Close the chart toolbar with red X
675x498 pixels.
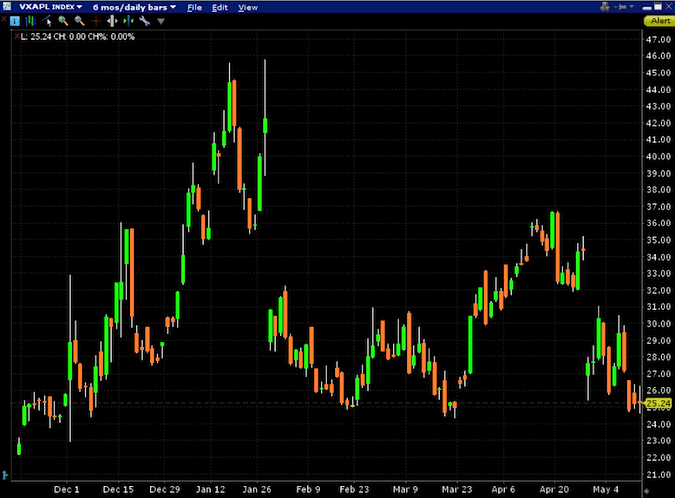click(x=4, y=19)
